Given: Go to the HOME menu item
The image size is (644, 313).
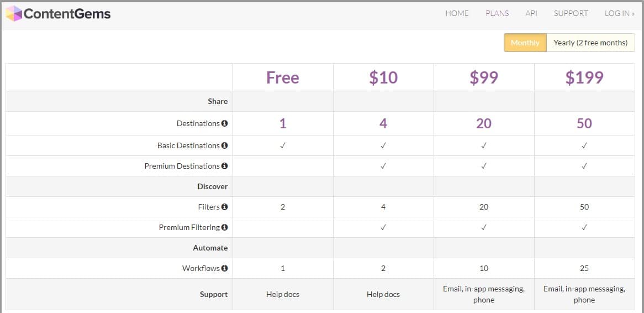Looking at the screenshot, I should tap(457, 14).
